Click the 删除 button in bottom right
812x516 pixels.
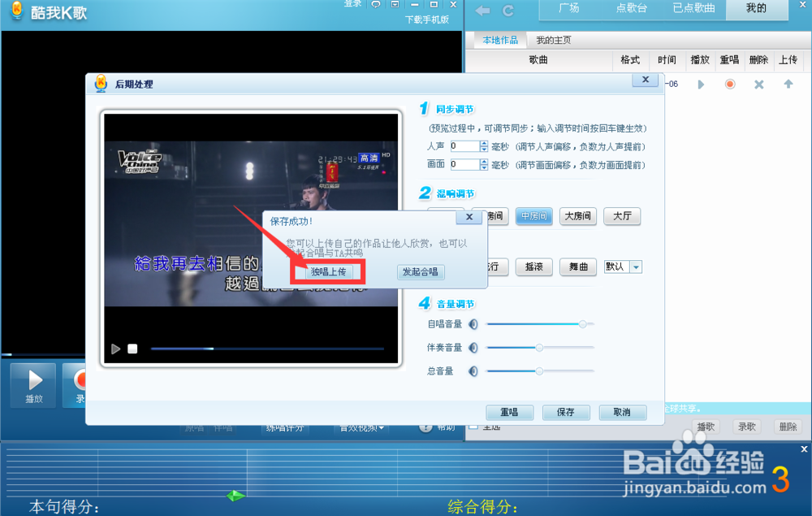(x=788, y=427)
